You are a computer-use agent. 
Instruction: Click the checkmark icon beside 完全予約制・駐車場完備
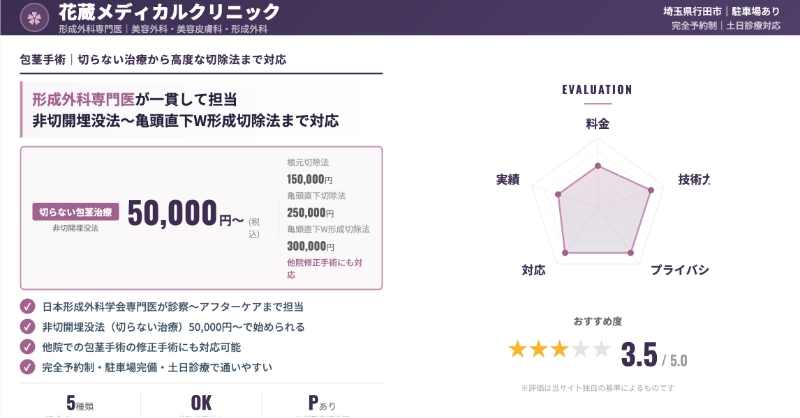pyautogui.click(x=27, y=367)
